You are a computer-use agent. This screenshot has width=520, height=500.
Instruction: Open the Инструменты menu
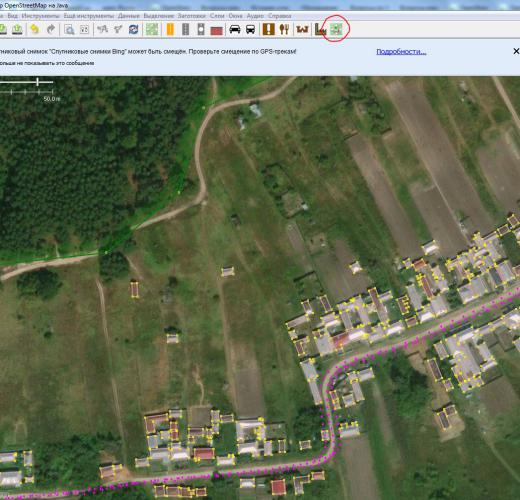tap(41, 16)
